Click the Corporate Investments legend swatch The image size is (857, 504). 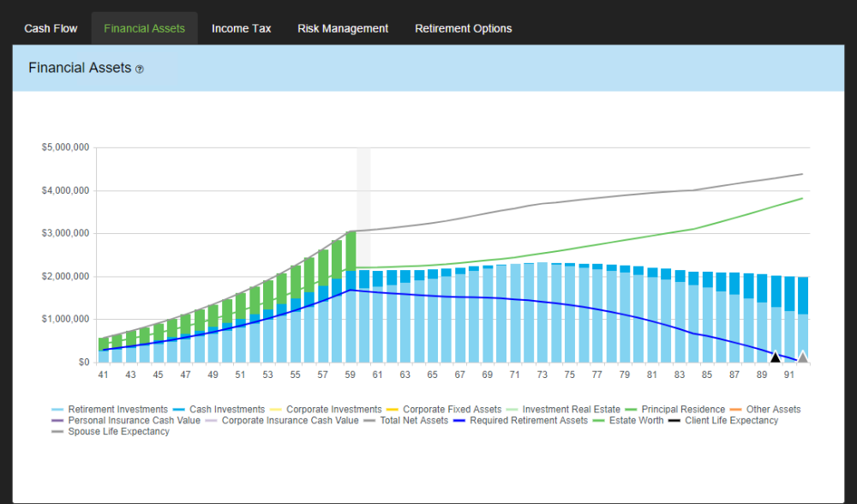click(276, 410)
